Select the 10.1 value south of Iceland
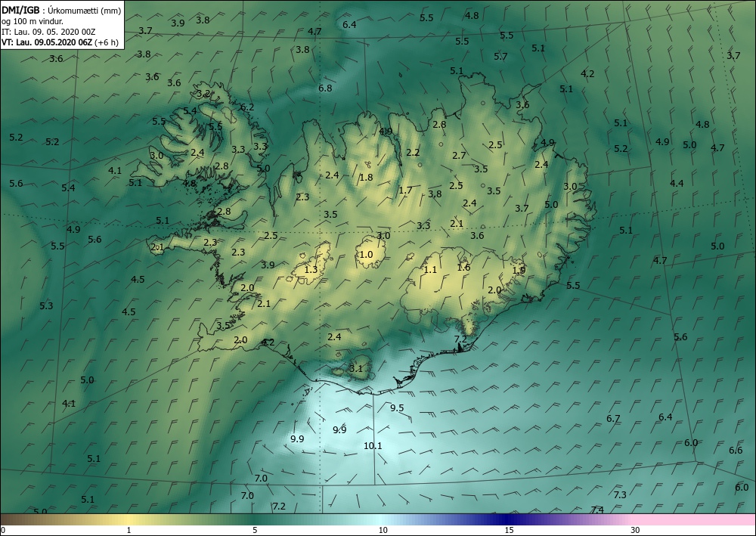The height and width of the screenshot is (536, 756). [373, 446]
